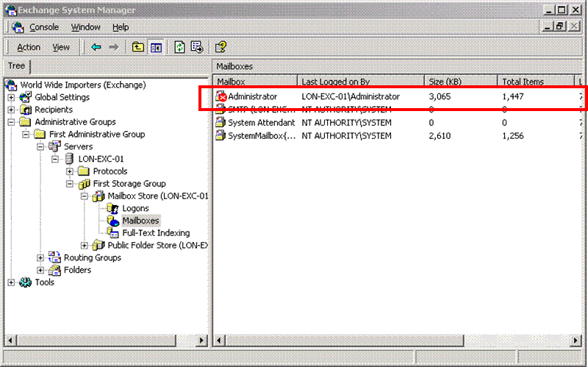
Task: Sort by the Last Logged on By column header
Action: (361, 81)
